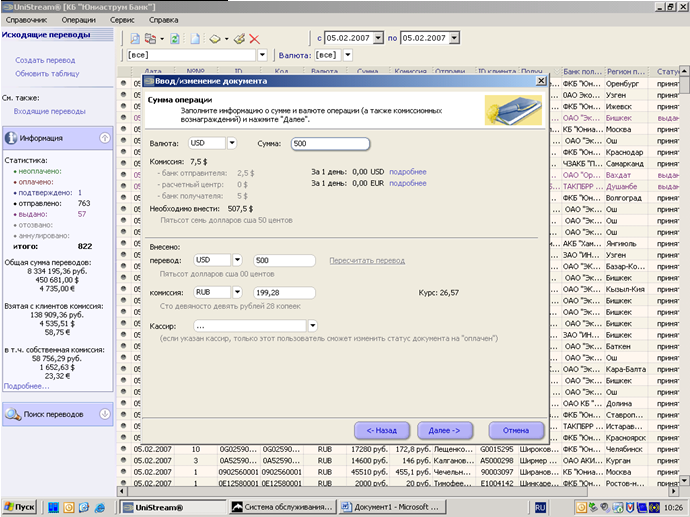Click подробнее link for USD daily total
The height and width of the screenshot is (517, 690).
point(407,172)
